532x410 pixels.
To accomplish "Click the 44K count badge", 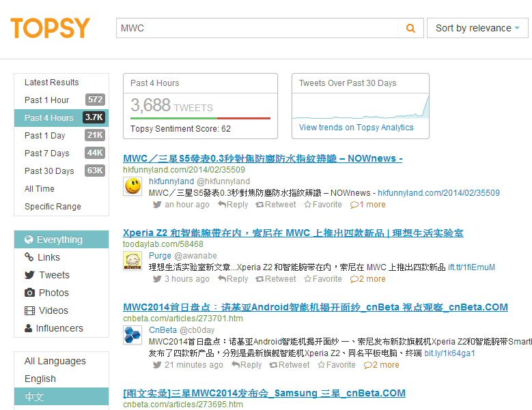I will pyautogui.click(x=95, y=153).
